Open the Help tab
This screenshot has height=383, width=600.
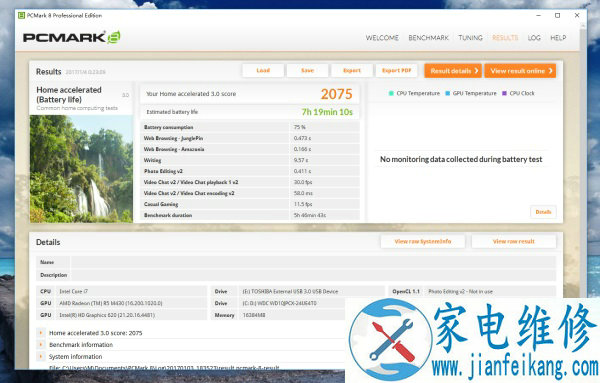click(x=558, y=37)
